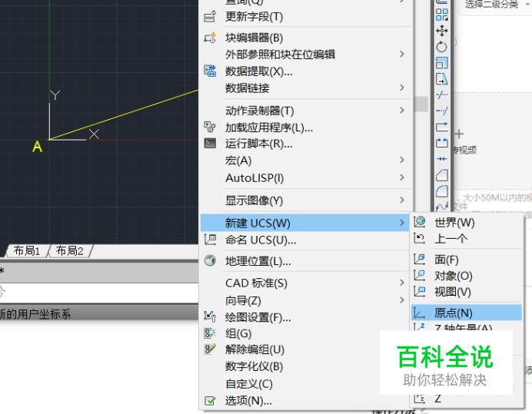
Task: Select the Stretch tool in vertical toolbar
Action: coord(442,79)
